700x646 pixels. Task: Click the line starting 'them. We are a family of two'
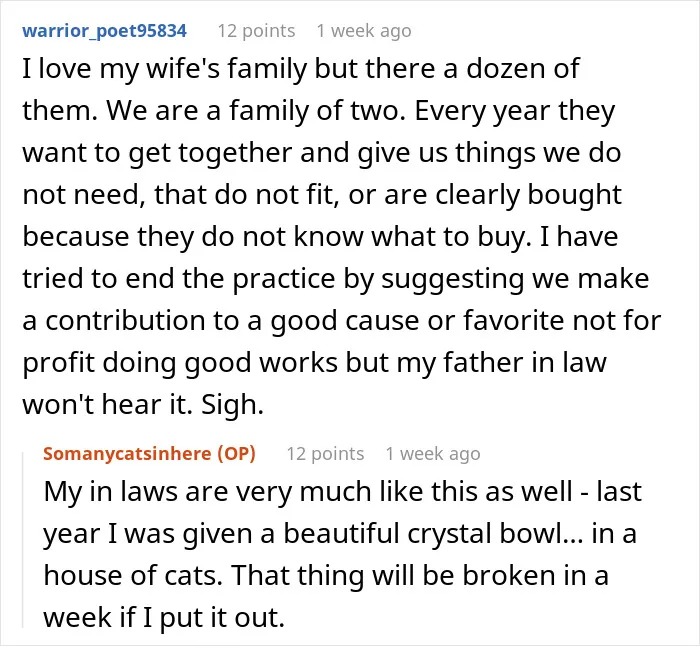coord(319,111)
